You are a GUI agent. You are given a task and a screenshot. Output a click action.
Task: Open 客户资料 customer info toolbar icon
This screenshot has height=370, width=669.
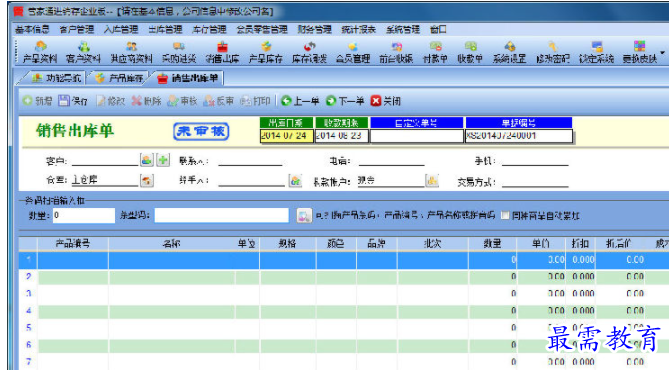pos(84,52)
